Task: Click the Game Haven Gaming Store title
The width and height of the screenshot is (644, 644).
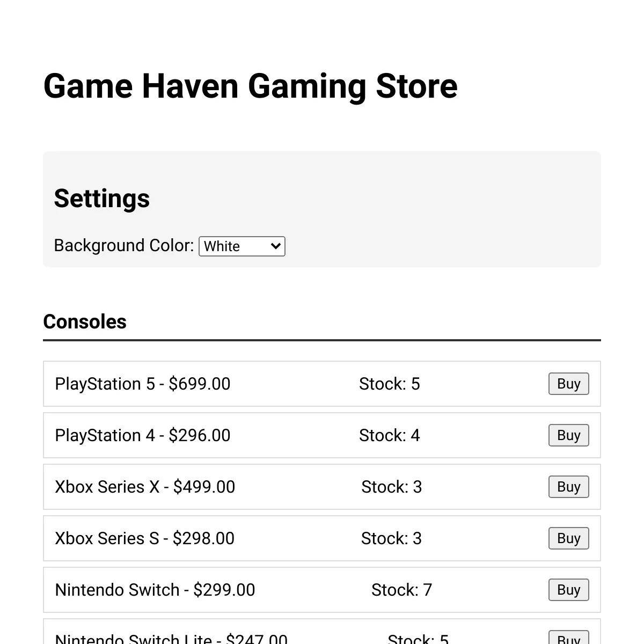Action: pos(250,86)
